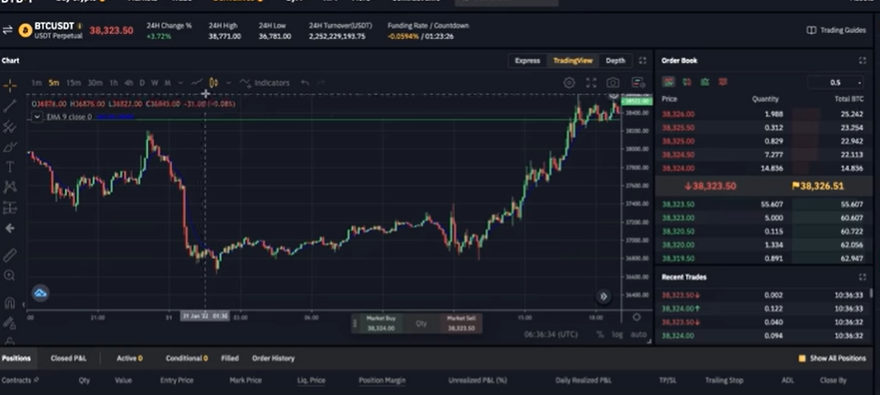Open the Indicators menu
The image size is (880, 395).
pos(265,82)
